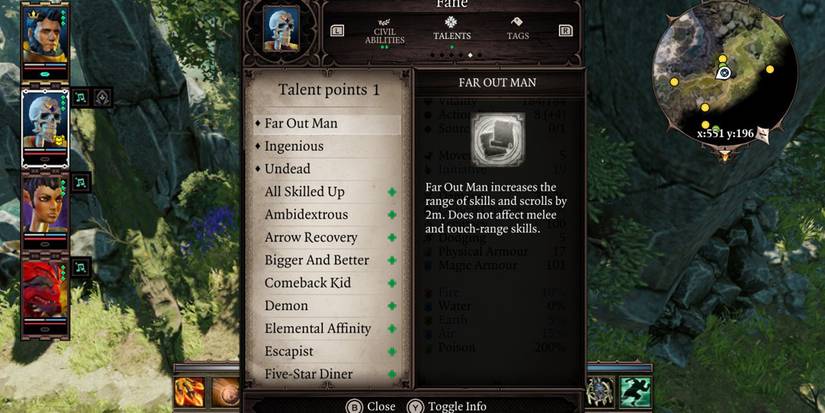825x413 pixels.
Task: Select the Elemental Affinity talent row
Action: [327, 329]
